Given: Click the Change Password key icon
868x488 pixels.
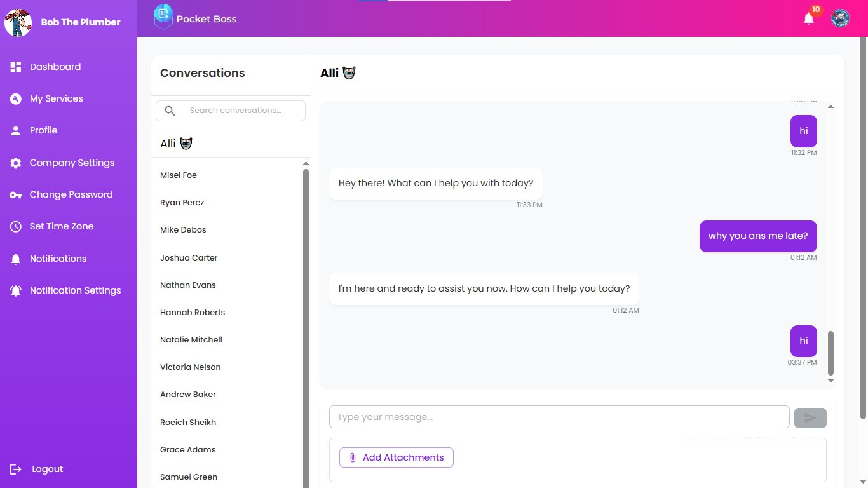Looking at the screenshot, I should pyautogui.click(x=16, y=195).
